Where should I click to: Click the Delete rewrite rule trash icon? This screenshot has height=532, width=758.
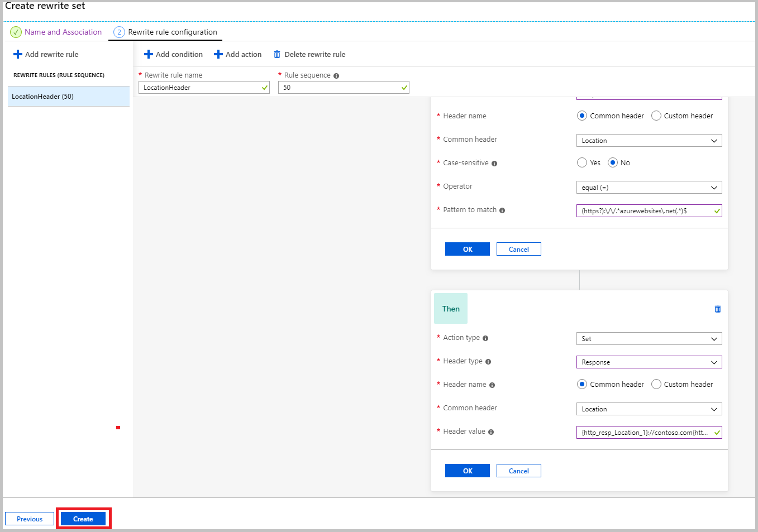tap(277, 54)
